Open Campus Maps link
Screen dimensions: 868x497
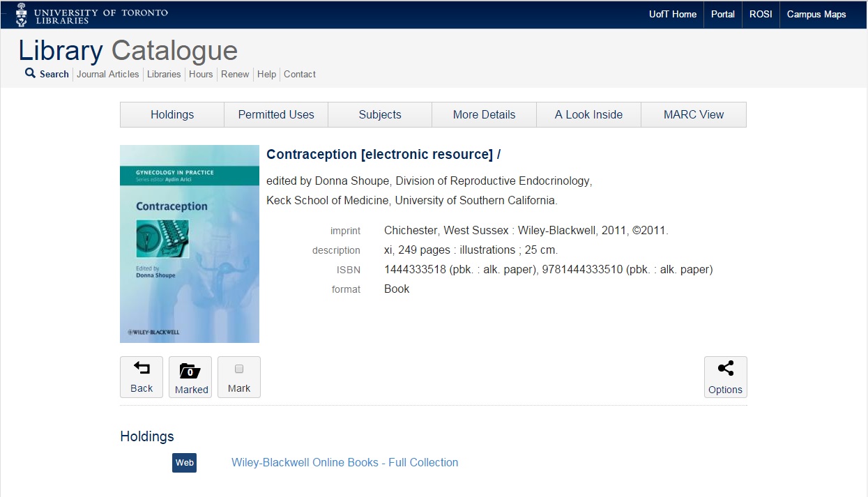coord(816,14)
